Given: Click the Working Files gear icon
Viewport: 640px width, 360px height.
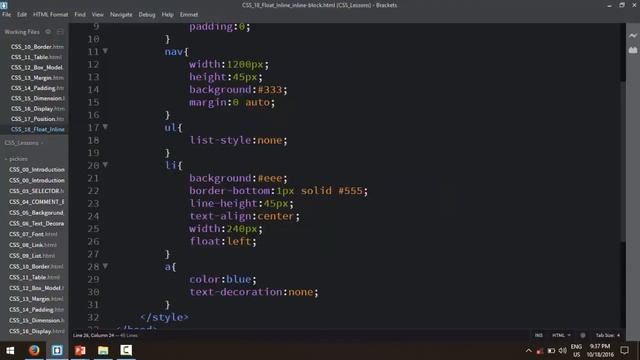Looking at the screenshot, I should point(48,31).
